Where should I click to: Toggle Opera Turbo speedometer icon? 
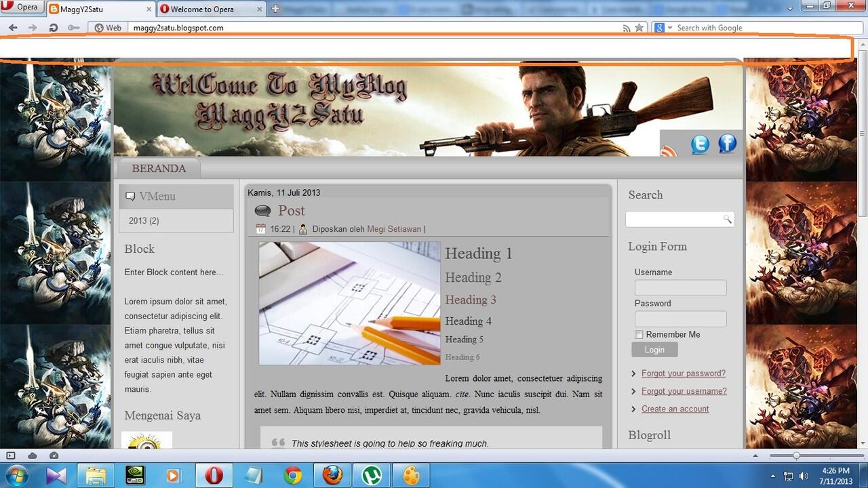54,455
